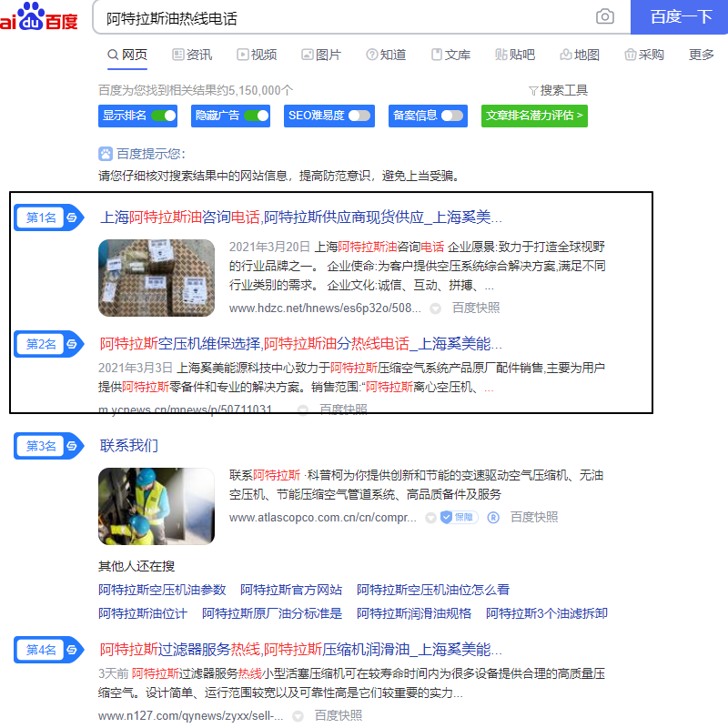Search related term 阿特拉斯3个油滤拆卸
This screenshot has width=728, height=728.
coord(547,613)
